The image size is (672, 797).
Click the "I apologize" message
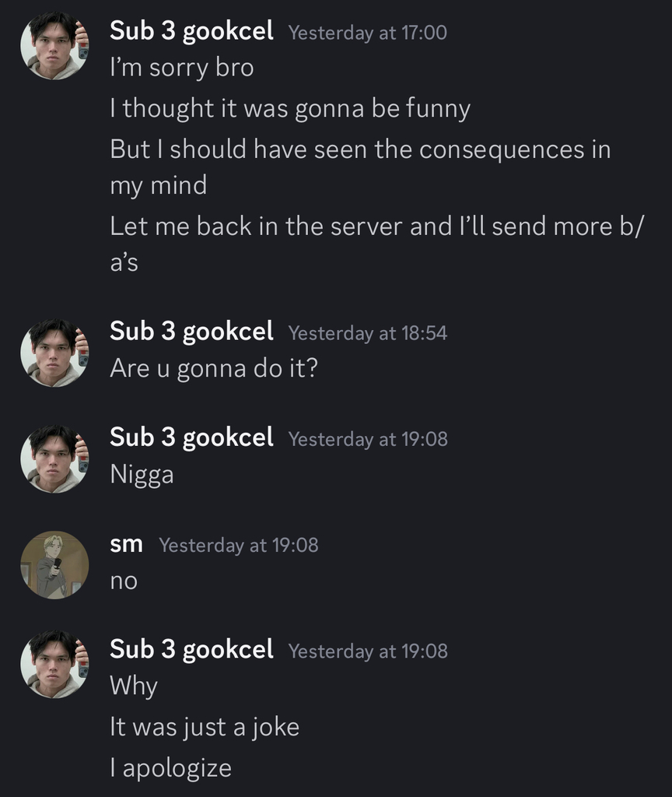pyautogui.click(x=171, y=768)
